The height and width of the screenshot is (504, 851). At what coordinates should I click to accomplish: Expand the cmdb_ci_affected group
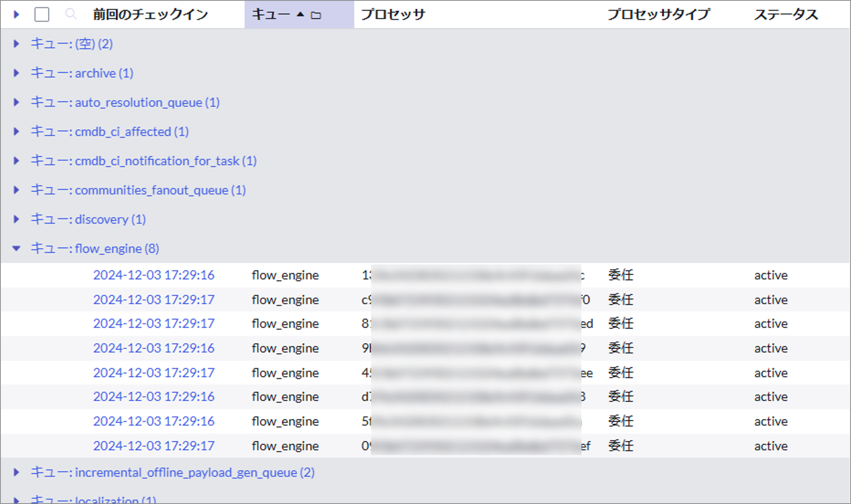(16, 132)
